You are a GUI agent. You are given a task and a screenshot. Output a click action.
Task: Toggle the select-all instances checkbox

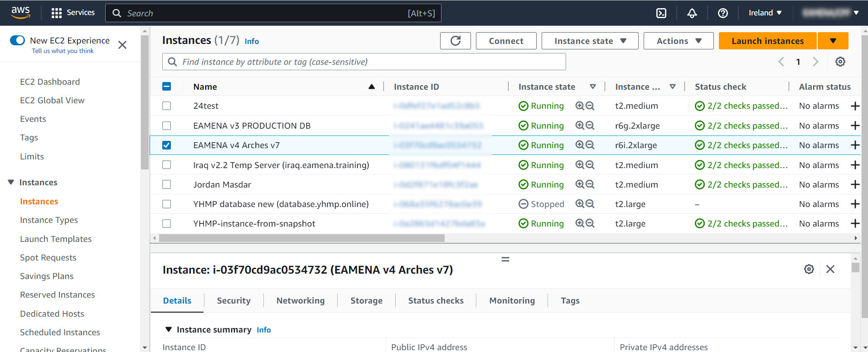(167, 86)
